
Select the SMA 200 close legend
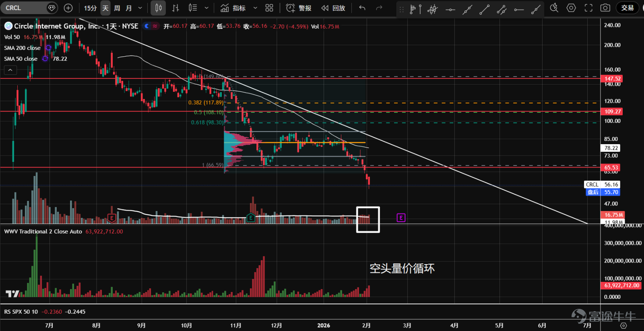22,48
